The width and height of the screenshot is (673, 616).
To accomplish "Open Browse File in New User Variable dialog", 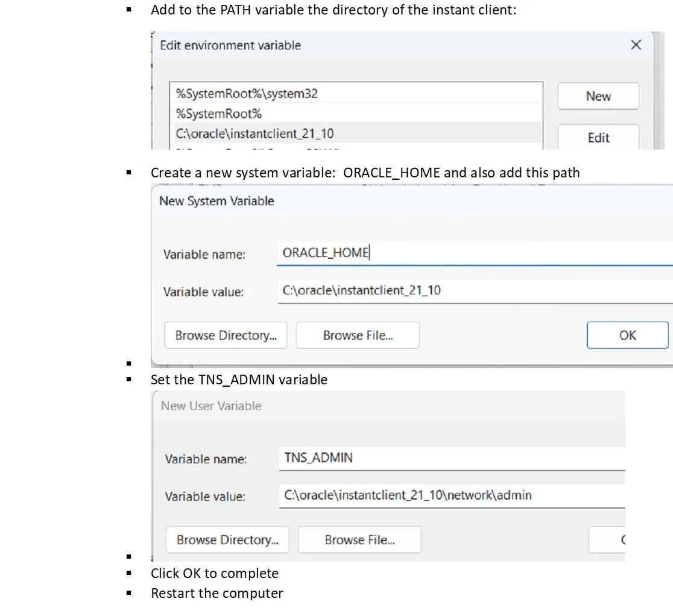I will 359,539.
